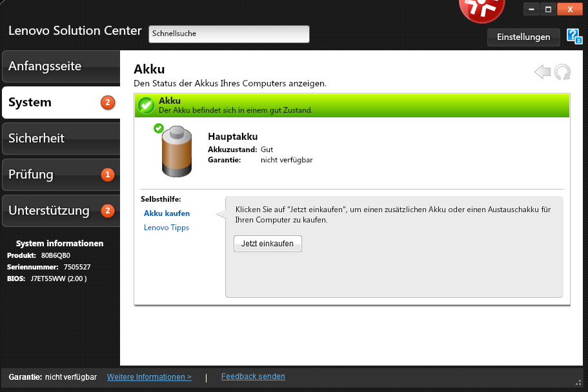Click the Prüfung notification badge 1
The height and width of the screenshot is (392, 588).
(x=108, y=174)
